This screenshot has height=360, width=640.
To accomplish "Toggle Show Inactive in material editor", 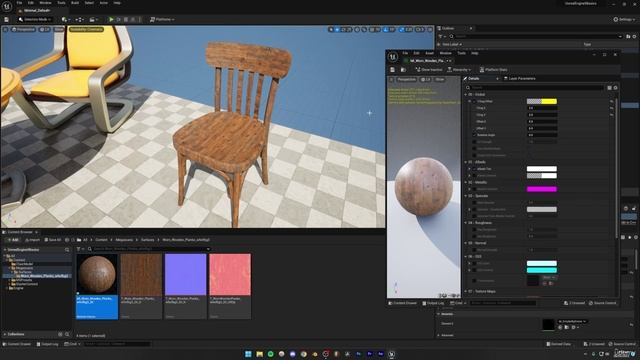I will (x=429, y=70).
